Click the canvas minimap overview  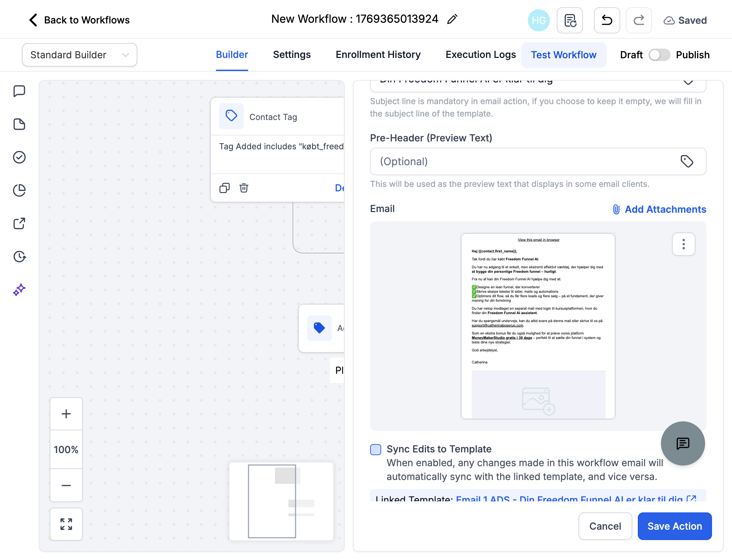pos(281,501)
